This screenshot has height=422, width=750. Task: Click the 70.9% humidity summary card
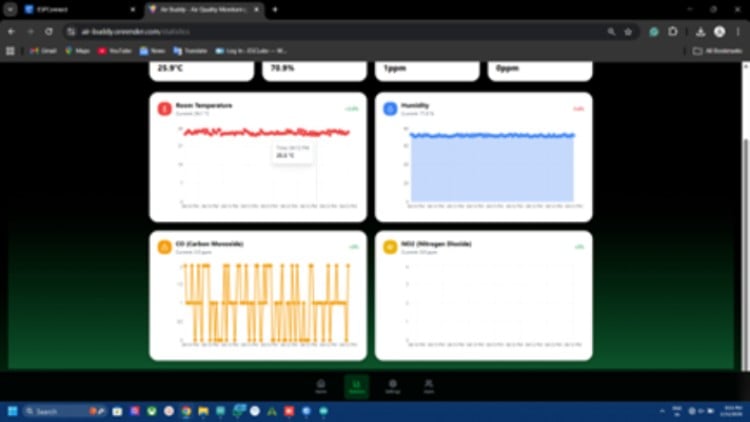click(x=314, y=71)
